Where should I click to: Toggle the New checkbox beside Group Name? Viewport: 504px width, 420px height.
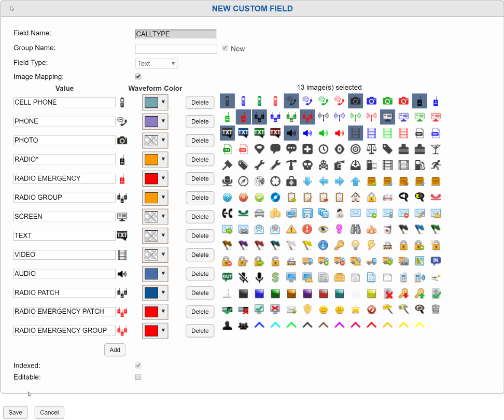pos(225,48)
